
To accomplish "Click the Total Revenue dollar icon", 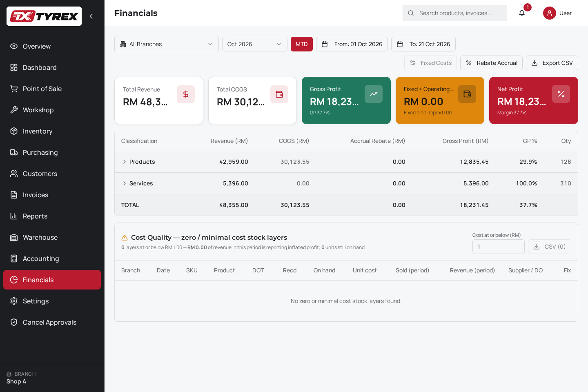I will point(186,94).
